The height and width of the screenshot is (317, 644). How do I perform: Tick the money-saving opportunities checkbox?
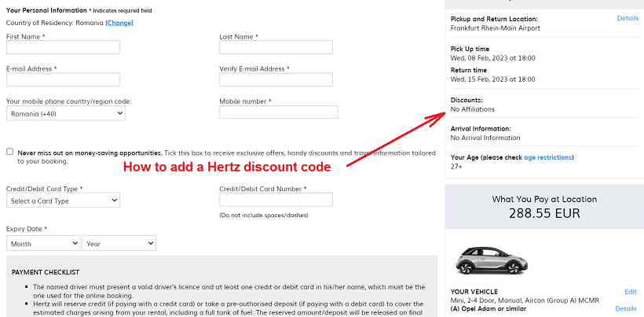10,152
